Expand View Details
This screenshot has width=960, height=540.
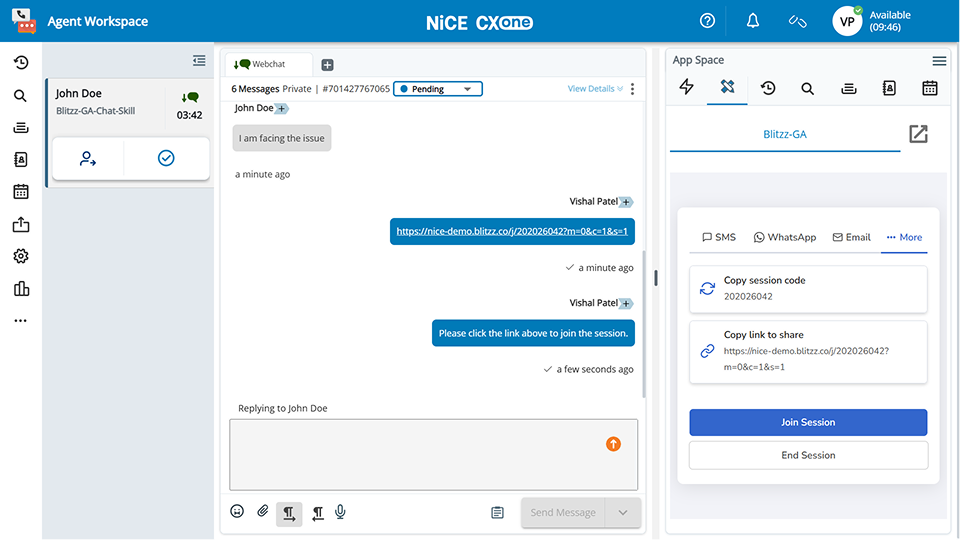(x=595, y=89)
